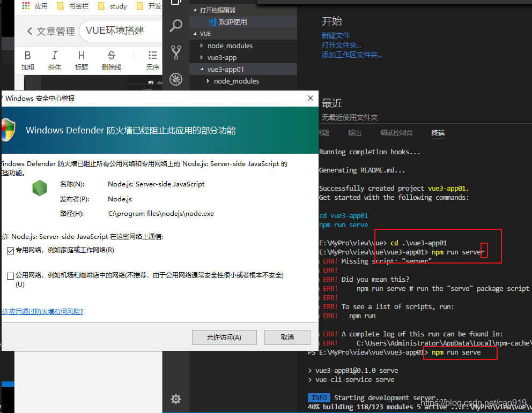Enable the 公用网络 public network checkbox
This screenshot has height=413, width=532.
point(11,276)
